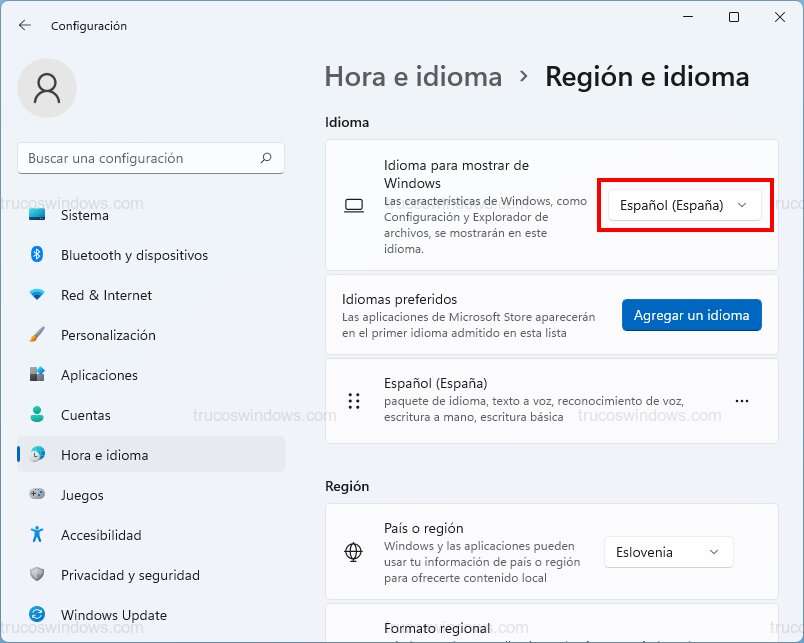Go to Privacidad y seguridad
This screenshot has height=643, width=804.
pos(130,575)
